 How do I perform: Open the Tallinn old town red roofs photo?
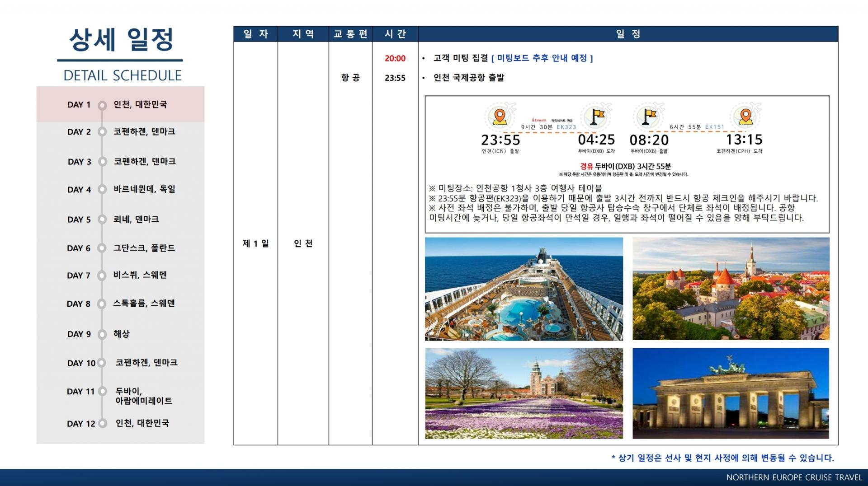[731, 289]
